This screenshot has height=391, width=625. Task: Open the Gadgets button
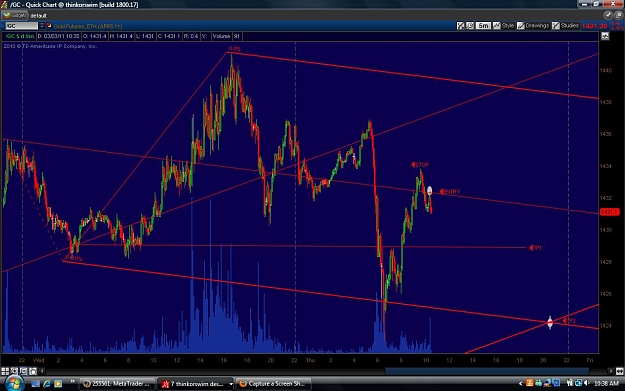pyautogui.click(x=15, y=16)
